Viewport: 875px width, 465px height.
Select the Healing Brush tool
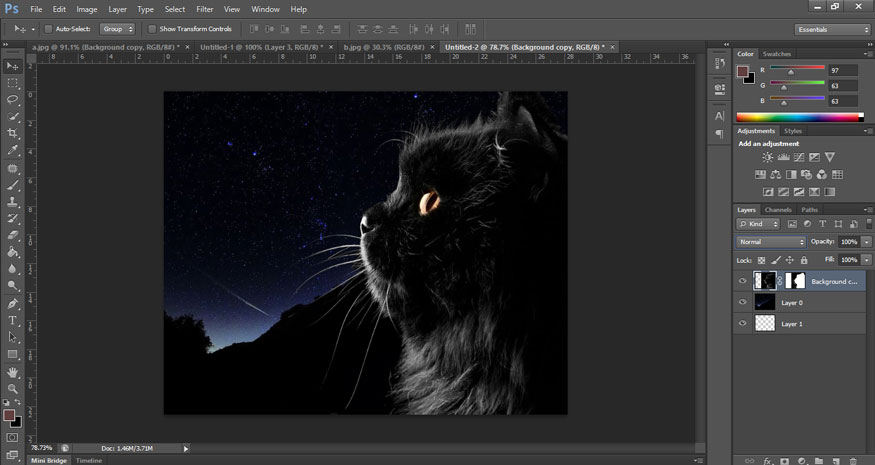pyautogui.click(x=12, y=168)
